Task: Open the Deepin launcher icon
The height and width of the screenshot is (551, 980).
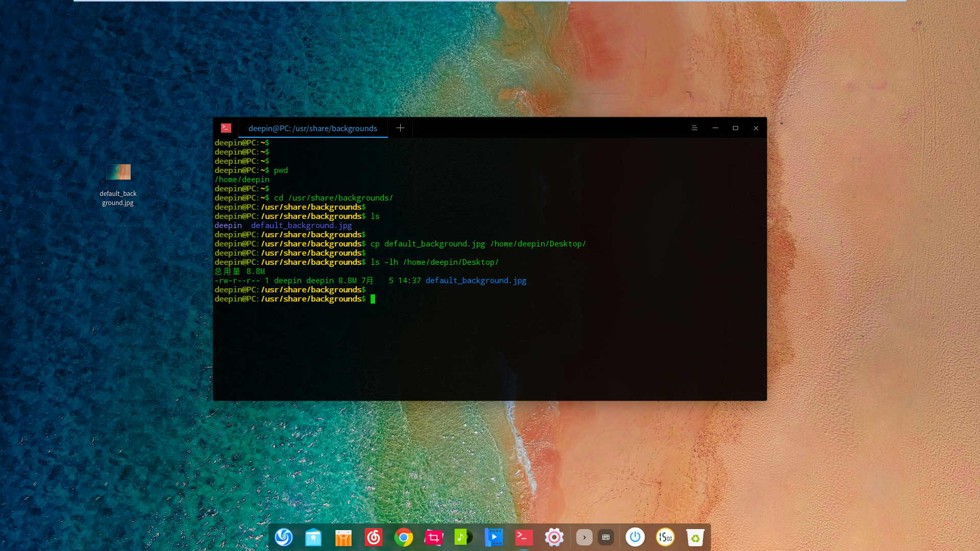Action: point(284,537)
